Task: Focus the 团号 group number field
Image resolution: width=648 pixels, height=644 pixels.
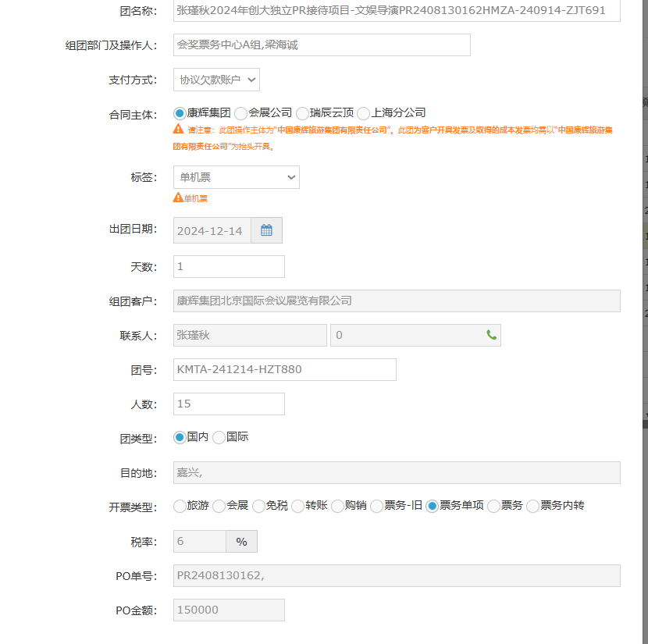Action: [284, 369]
